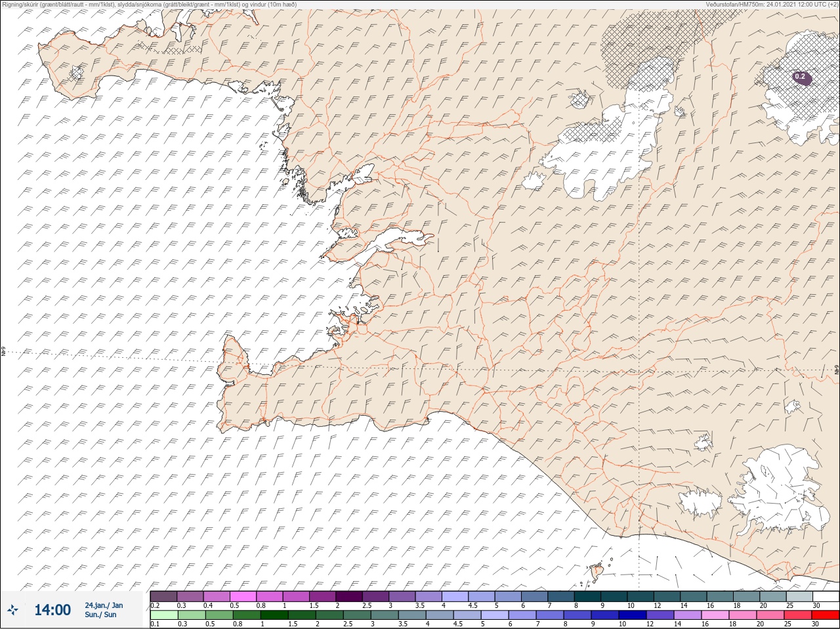Screen dimensions: 840x629
Task: Click the pale green lower legend swatch labeled 0.1
Action: (163, 615)
